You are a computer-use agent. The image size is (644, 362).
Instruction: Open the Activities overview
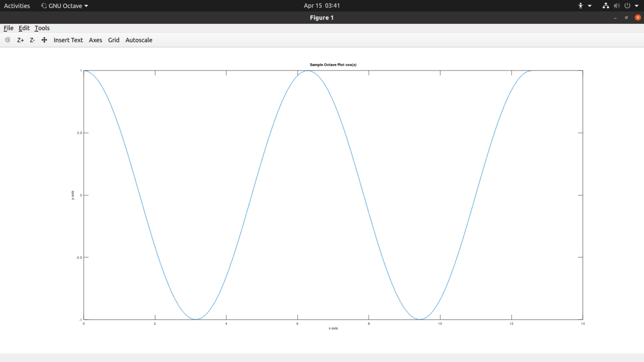(17, 6)
